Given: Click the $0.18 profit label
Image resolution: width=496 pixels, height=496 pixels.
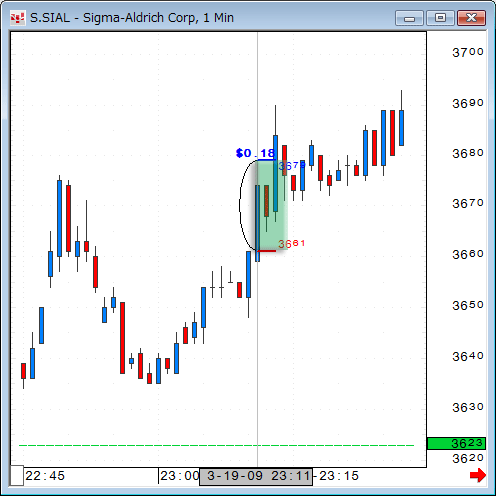Looking at the screenshot, I should coord(255,153).
